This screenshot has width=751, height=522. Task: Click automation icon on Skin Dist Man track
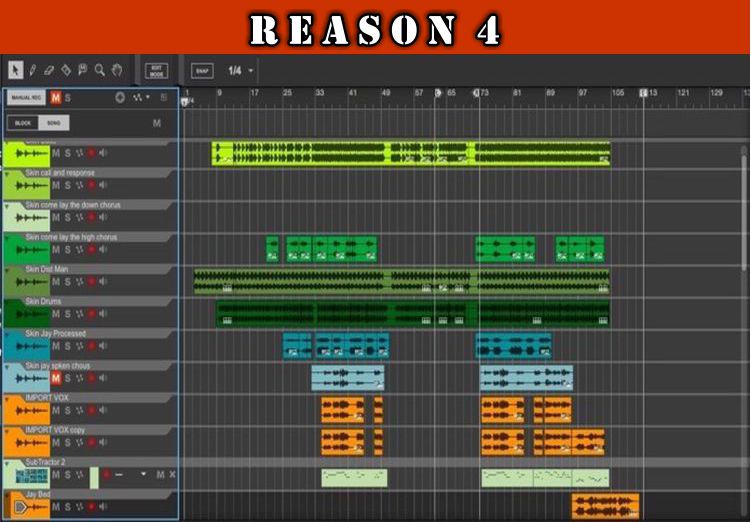pos(80,282)
